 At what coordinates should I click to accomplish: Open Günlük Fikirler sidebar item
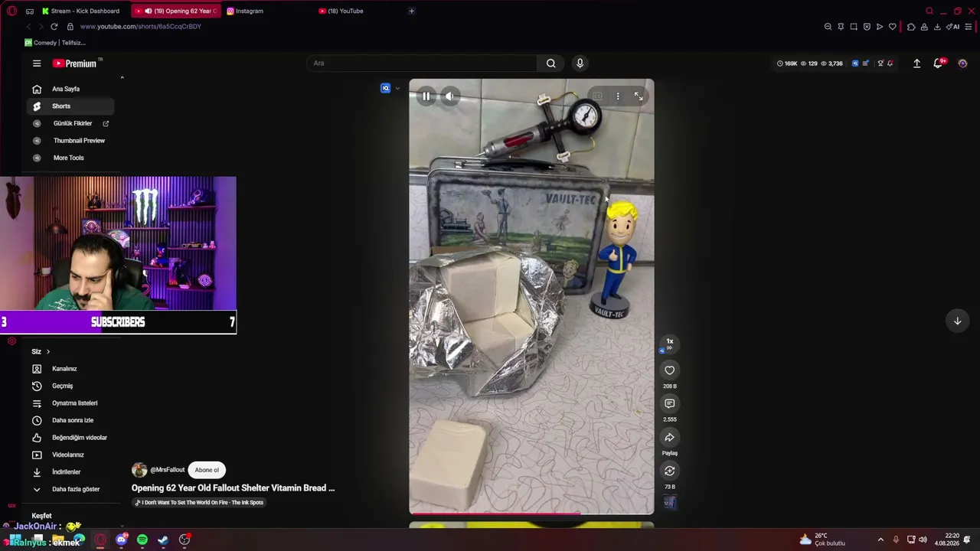[70, 123]
